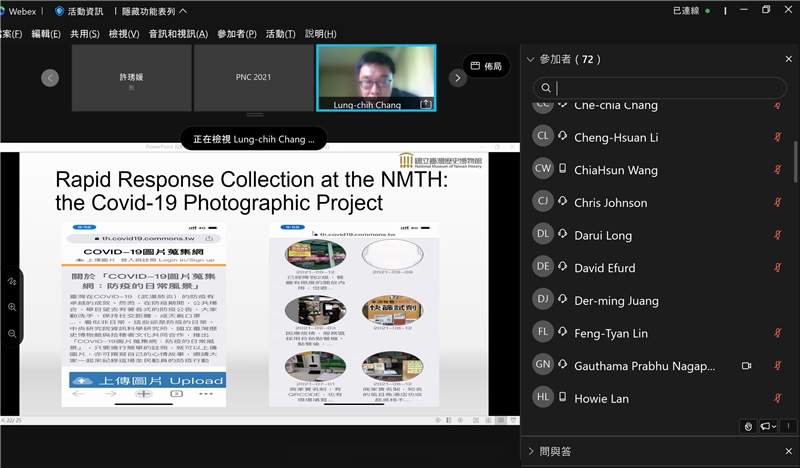
Task: Open the 音訊和視訊(A) menu
Action: coord(178,34)
